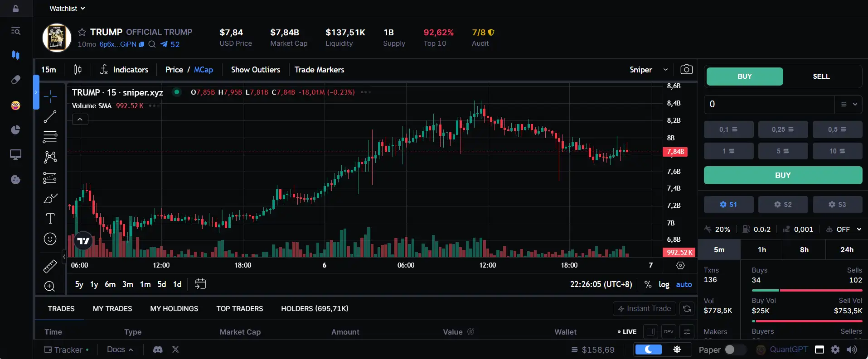
Task: Star TRUMP token as favorite
Action: (82, 32)
